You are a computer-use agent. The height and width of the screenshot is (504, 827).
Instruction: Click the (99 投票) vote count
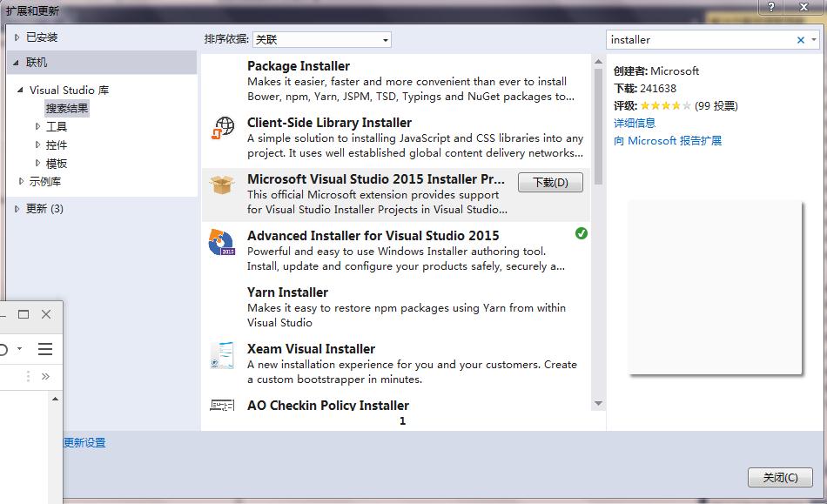[716, 106]
